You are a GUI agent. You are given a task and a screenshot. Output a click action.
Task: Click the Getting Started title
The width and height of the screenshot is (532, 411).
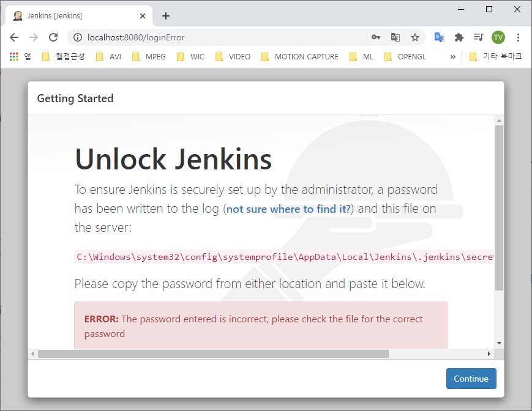pyautogui.click(x=75, y=98)
